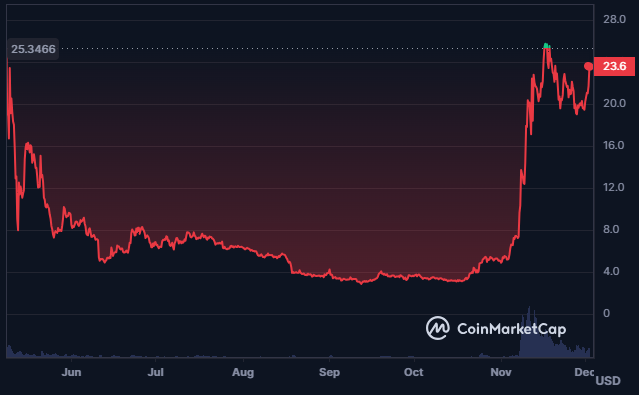Click the 20.0 y-axis label
Screen dimensions: 639x395
pos(614,103)
